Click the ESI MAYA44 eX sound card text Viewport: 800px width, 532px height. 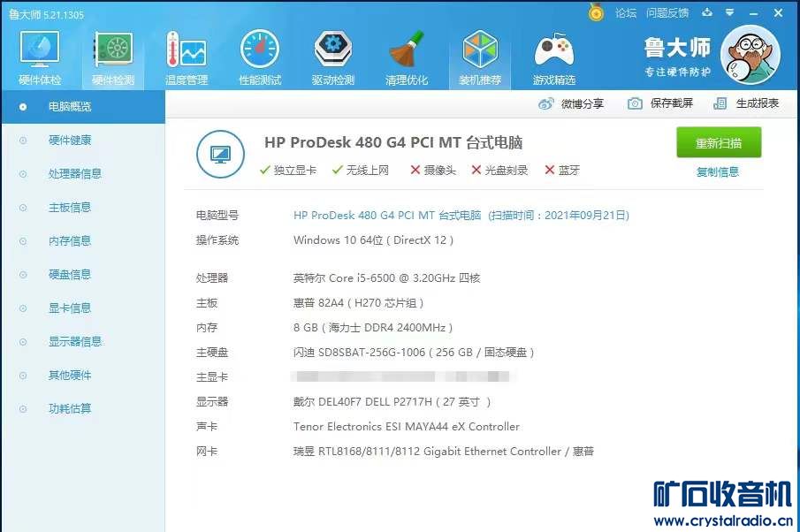click(x=407, y=427)
